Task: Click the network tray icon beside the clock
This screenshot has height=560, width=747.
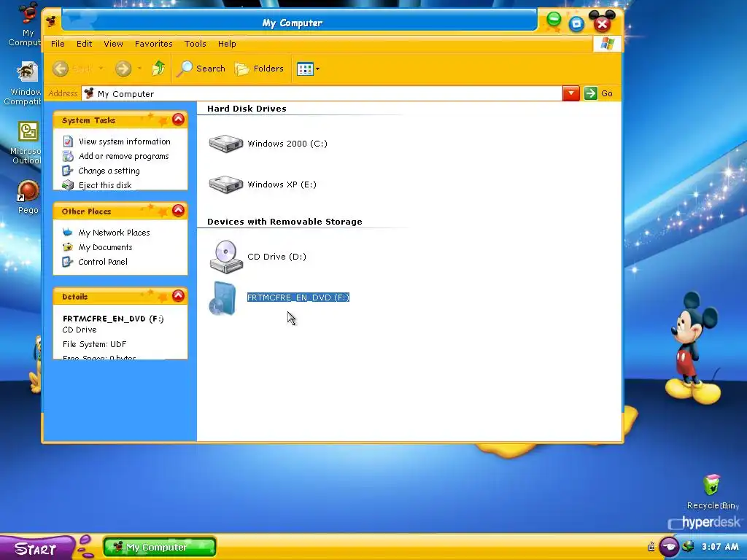Action: click(687, 547)
